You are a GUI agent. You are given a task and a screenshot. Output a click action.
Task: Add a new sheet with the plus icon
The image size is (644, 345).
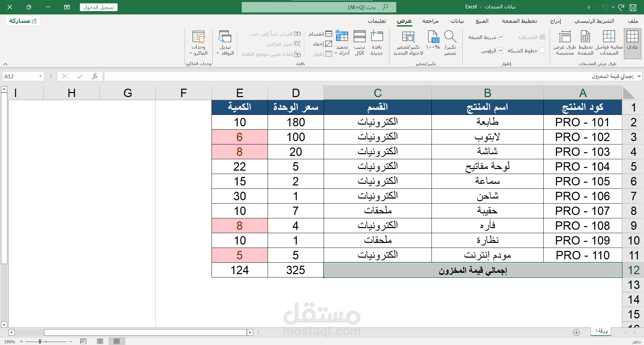click(x=577, y=333)
